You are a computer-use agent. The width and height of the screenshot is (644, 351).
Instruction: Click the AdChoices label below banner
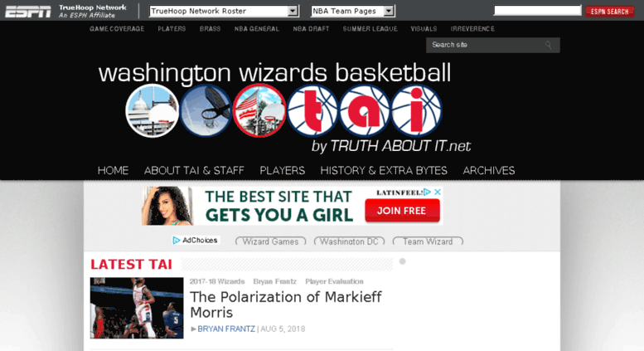[x=196, y=240]
